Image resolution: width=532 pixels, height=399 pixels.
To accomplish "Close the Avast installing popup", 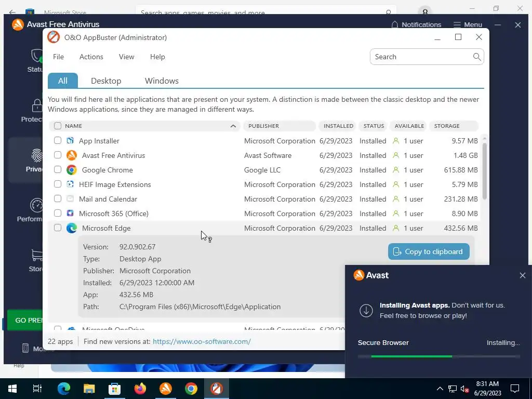I will click(523, 275).
